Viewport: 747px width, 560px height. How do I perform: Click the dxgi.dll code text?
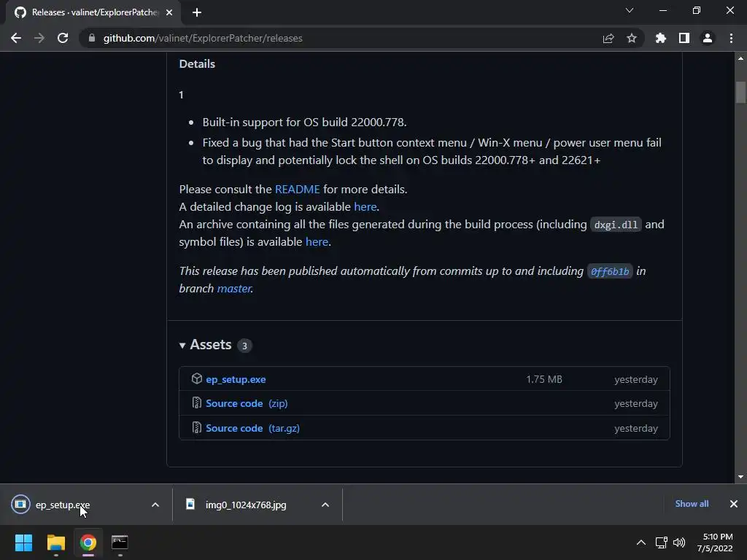(616, 225)
